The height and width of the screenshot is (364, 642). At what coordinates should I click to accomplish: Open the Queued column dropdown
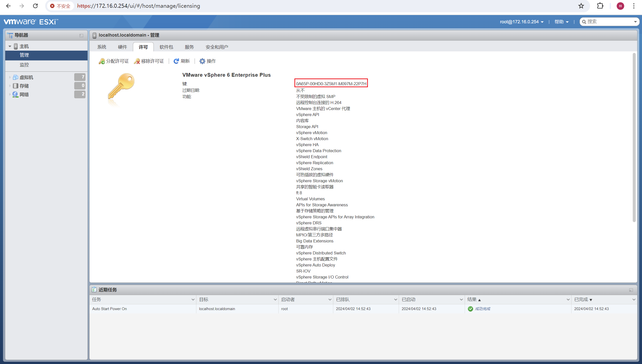(395, 300)
